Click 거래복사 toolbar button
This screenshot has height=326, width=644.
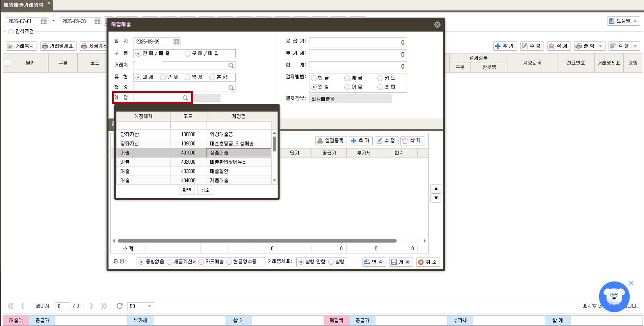click(x=21, y=46)
